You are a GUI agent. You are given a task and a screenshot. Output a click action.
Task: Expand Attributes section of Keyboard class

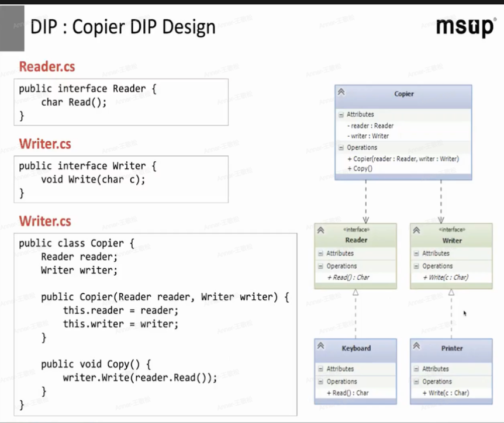(320, 369)
